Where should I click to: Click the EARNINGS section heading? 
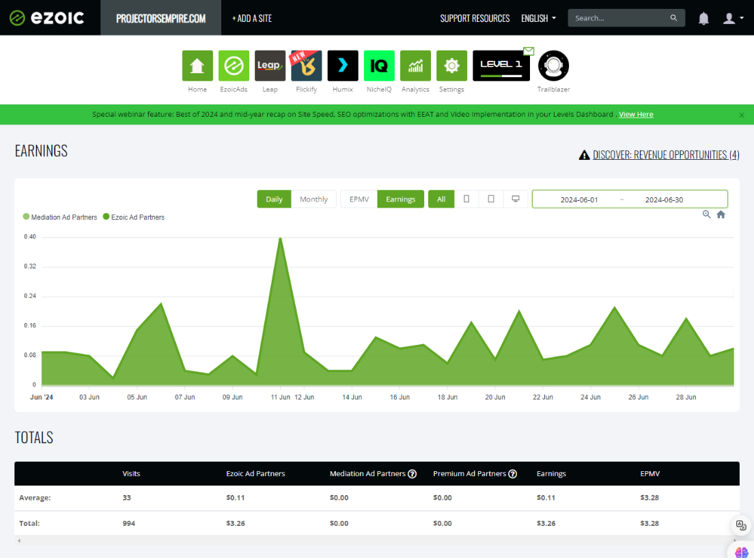point(42,151)
